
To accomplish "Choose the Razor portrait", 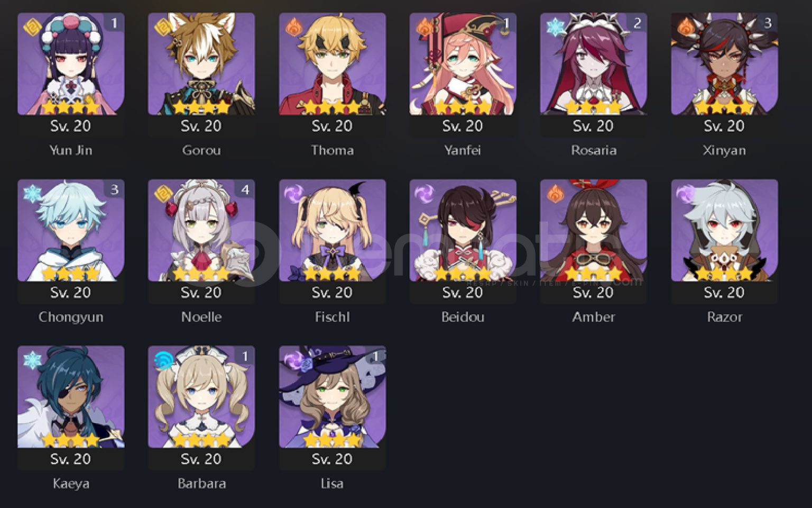I will (724, 231).
